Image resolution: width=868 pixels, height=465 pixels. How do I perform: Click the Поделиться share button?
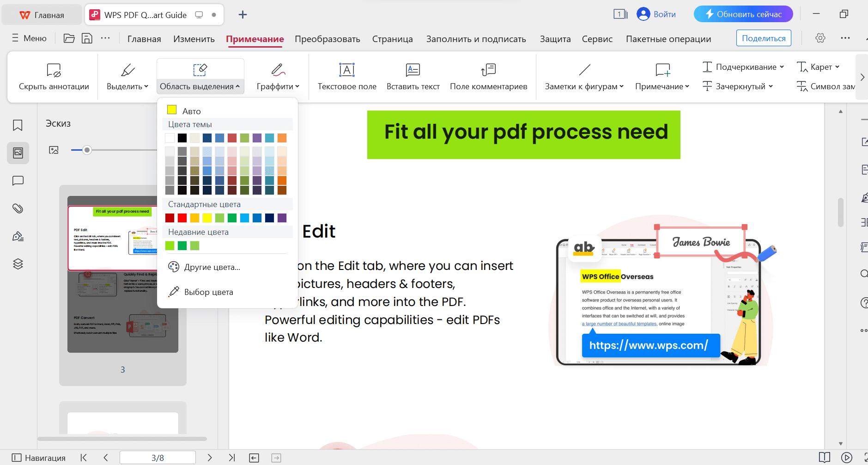(x=763, y=38)
